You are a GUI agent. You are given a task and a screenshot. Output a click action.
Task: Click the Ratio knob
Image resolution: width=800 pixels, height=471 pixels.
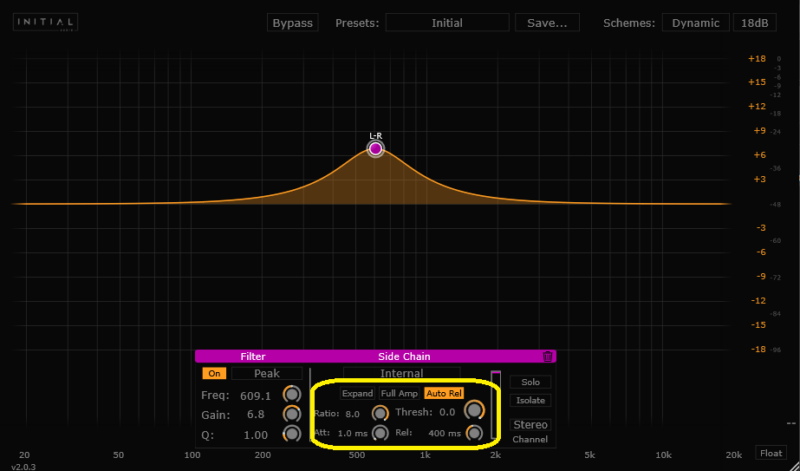pyautogui.click(x=380, y=413)
